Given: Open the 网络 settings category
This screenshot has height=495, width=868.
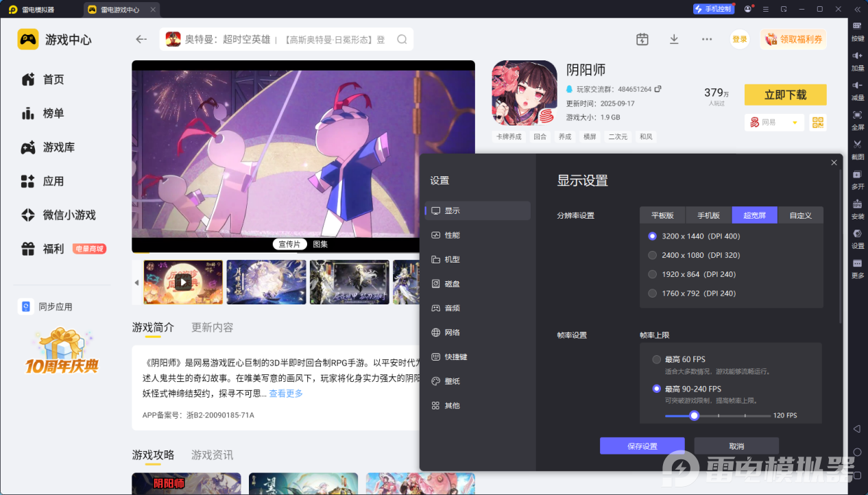Looking at the screenshot, I should tap(478, 333).
